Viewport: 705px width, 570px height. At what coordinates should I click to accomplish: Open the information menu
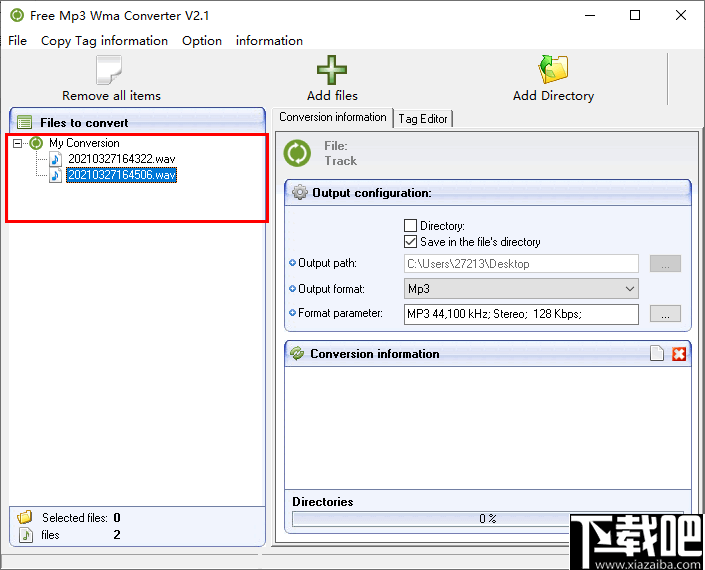click(x=269, y=40)
